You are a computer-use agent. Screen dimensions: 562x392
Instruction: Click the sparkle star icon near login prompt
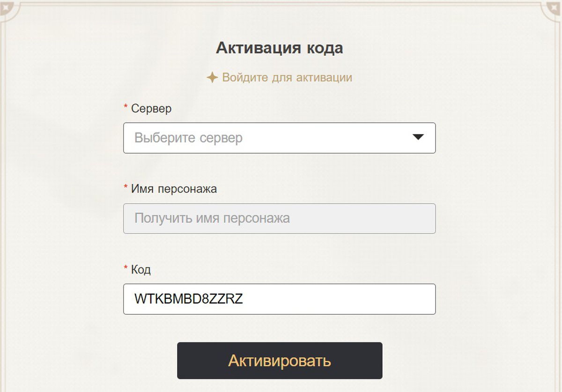click(x=212, y=77)
